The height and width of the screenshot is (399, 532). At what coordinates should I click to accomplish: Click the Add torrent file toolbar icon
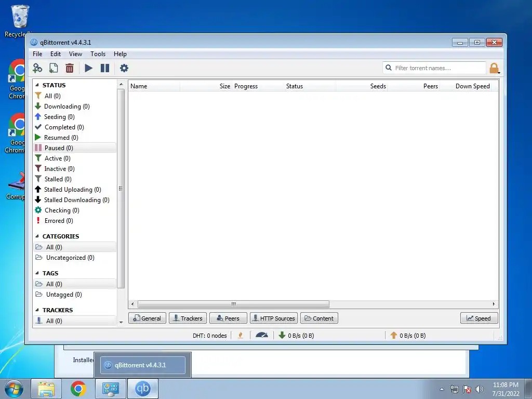(x=54, y=68)
